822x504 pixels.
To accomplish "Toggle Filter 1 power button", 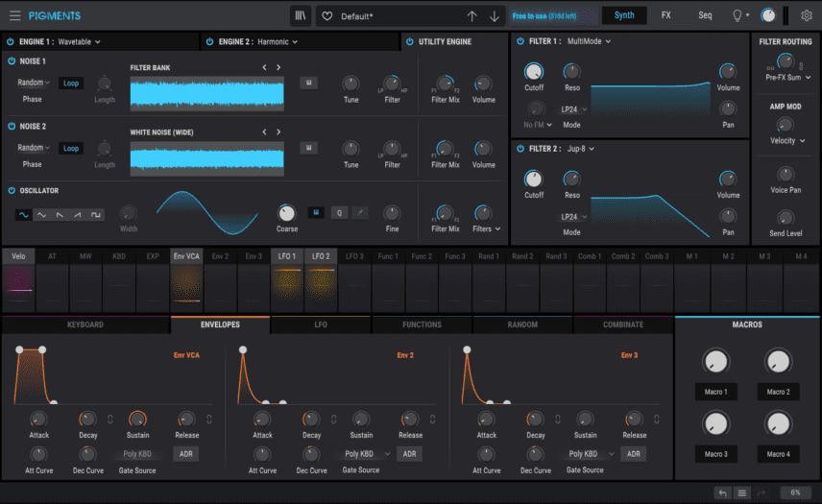I will click(520, 41).
